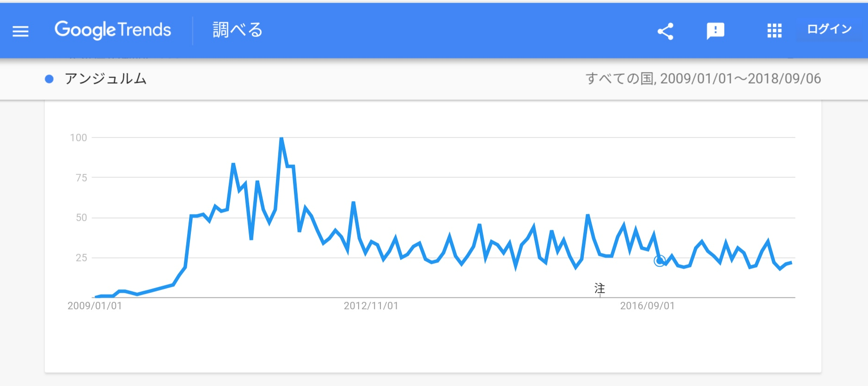The height and width of the screenshot is (386, 868).
Task: Click the 25 value axis label
Action: (x=81, y=258)
